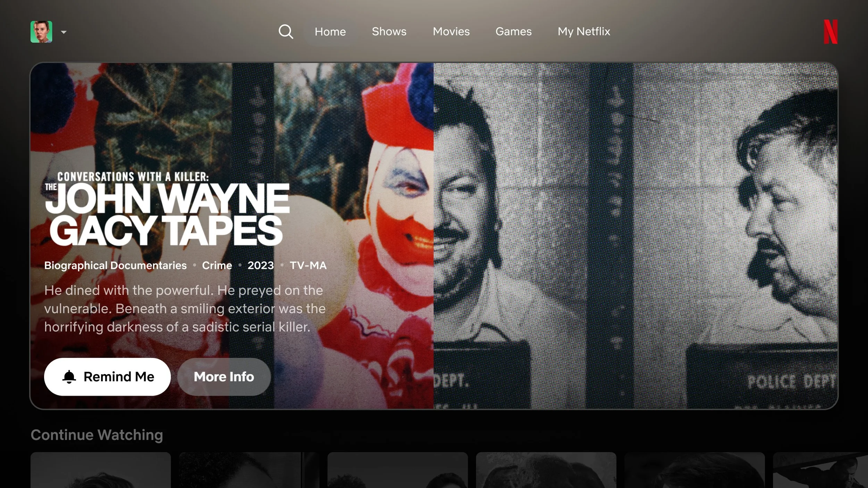Select the Biographical Documentaries genre tag
868x488 pixels.
pos(115,266)
